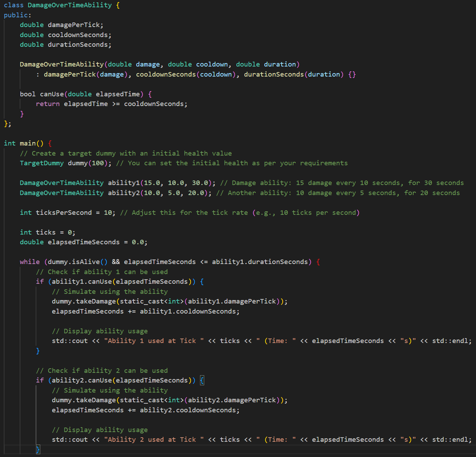Image resolution: width=476 pixels, height=457 pixels.
Task: Click the value 100 in dummy(100)
Action: click(x=98, y=163)
